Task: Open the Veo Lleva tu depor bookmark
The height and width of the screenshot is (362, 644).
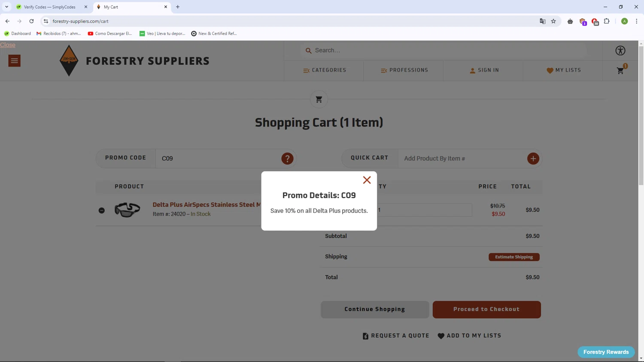Action: point(162,33)
